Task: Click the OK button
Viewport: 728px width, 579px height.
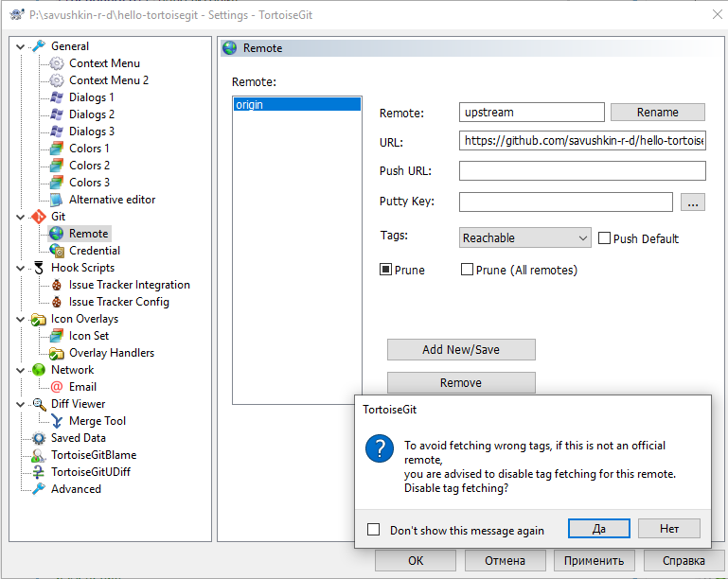Action: 416,560
